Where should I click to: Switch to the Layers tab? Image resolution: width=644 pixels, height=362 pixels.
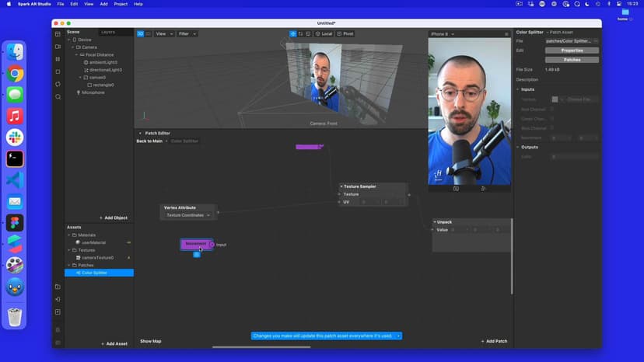(108, 32)
